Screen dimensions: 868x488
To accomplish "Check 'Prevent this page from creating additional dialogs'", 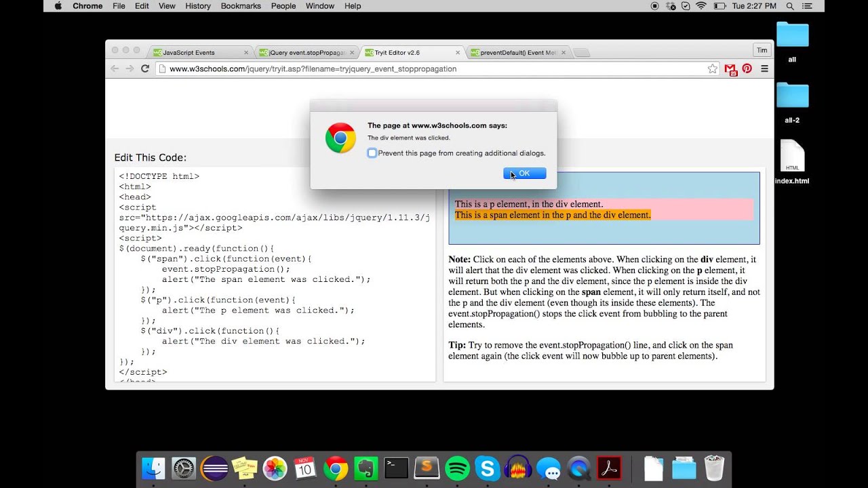I will [372, 153].
